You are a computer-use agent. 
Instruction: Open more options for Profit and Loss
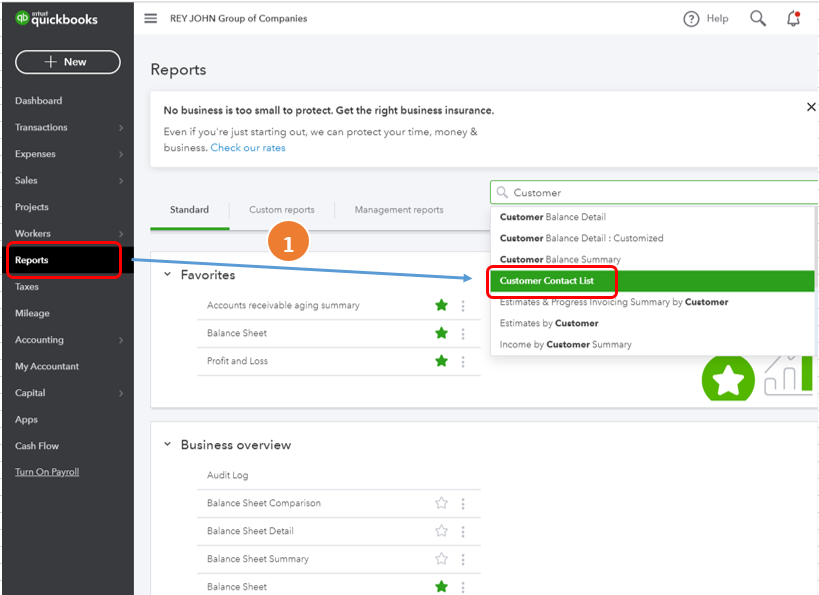(x=463, y=361)
